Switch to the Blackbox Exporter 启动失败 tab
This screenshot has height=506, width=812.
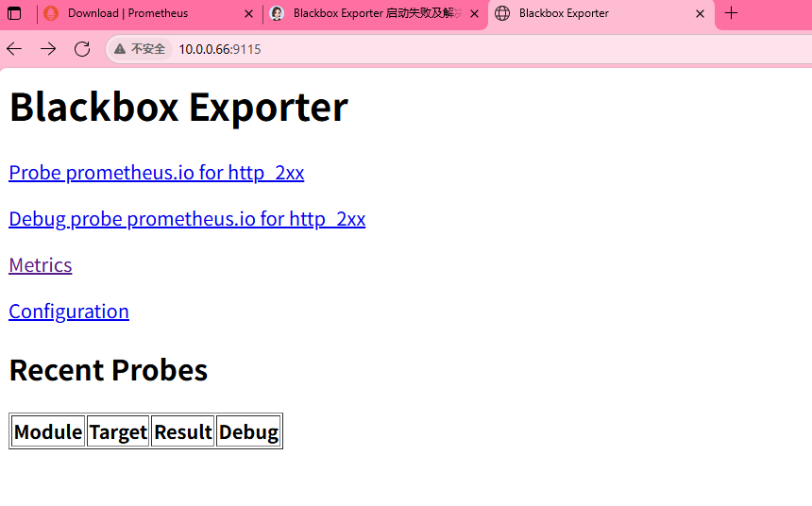coord(376,13)
